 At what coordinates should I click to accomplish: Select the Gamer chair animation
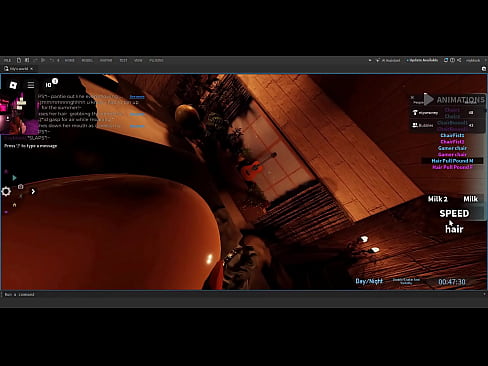[x=452, y=148]
